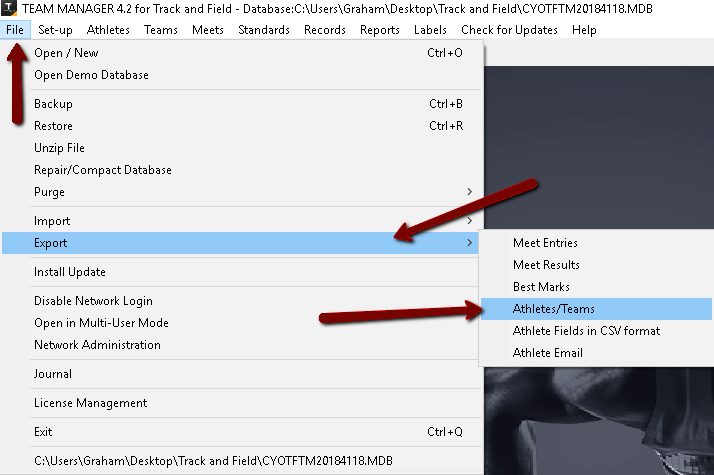Expand the Import submenu

click(241, 221)
